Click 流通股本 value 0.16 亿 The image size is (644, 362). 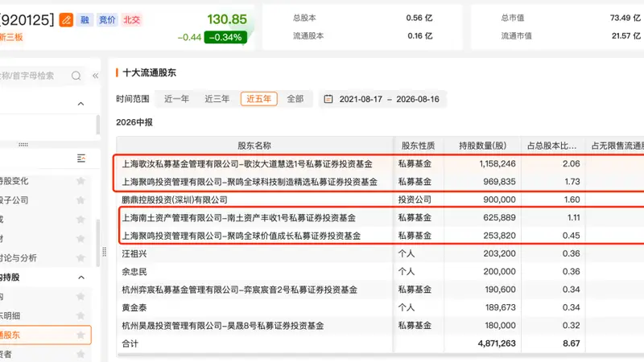coord(419,35)
